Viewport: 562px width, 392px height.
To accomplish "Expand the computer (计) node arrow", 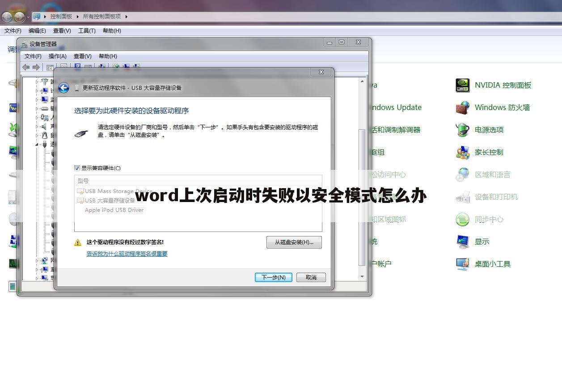I will coord(37,91).
